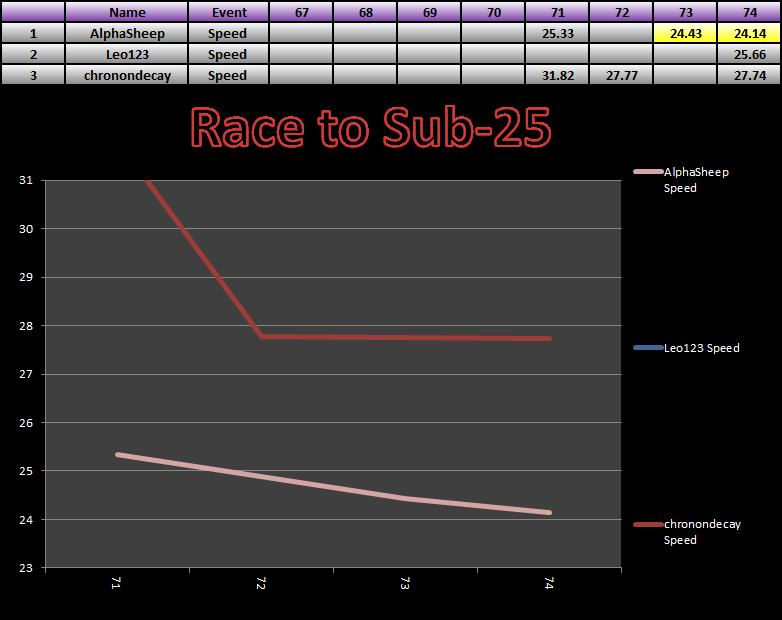Click the column header 74

pos(749,12)
